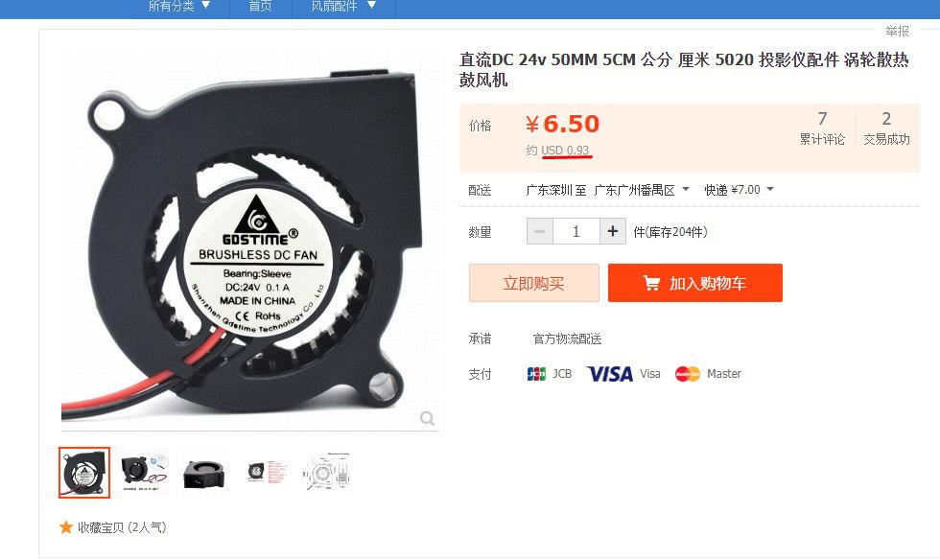Click the JCB payment icon

tap(536, 374)
